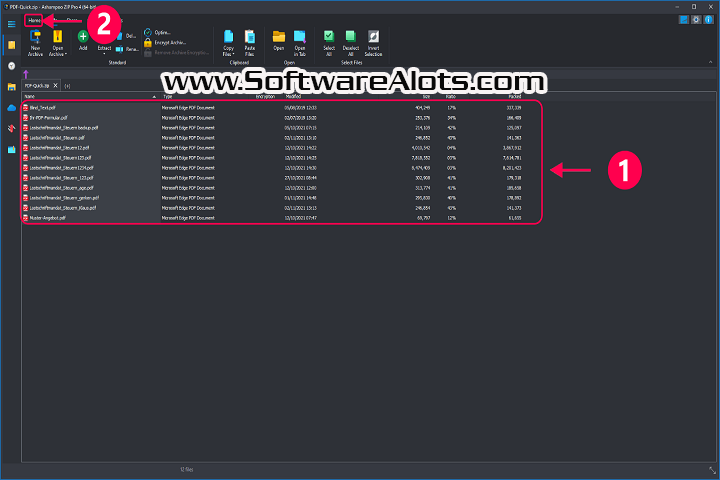Click Select All in ribbon
Viewport: 720px width, 480px height.
click(329, 43)
